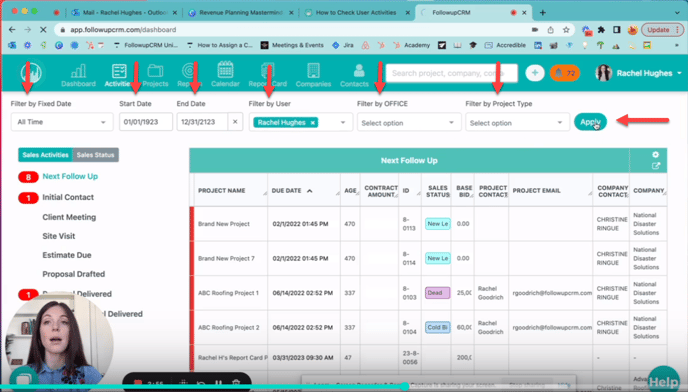Click the Apply button
Viewport: 688px width, 392px height.
click(x=590, y=122)
